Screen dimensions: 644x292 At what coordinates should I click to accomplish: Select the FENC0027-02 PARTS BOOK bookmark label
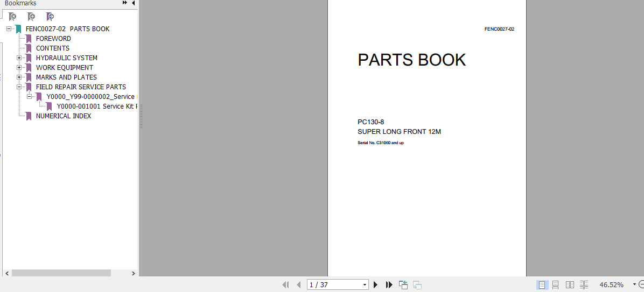tap(67, 29)
